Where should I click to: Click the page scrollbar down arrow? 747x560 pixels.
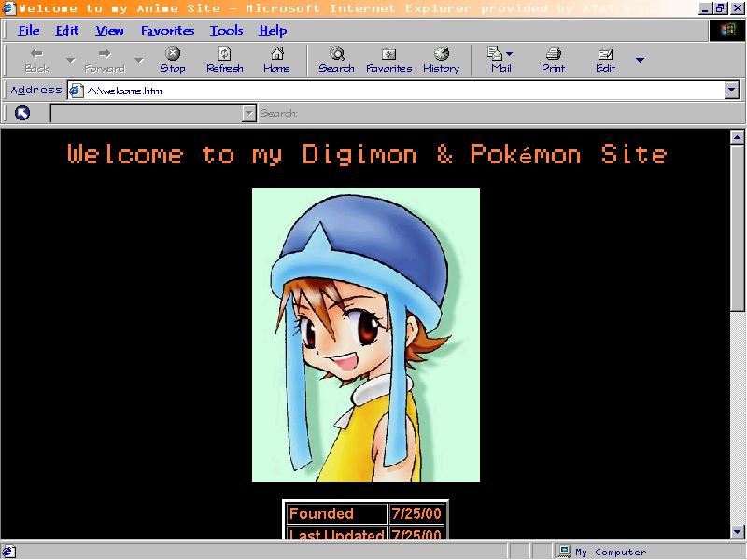click(x=737, y=531)
